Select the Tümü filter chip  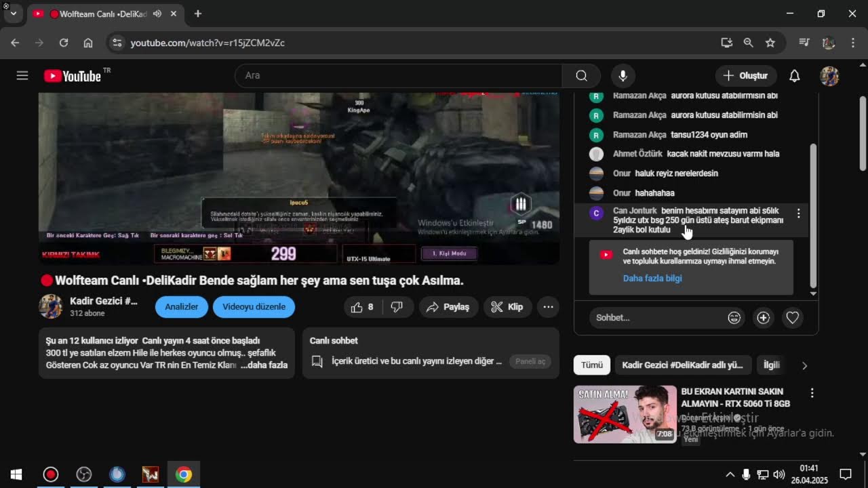coord(592,365)
